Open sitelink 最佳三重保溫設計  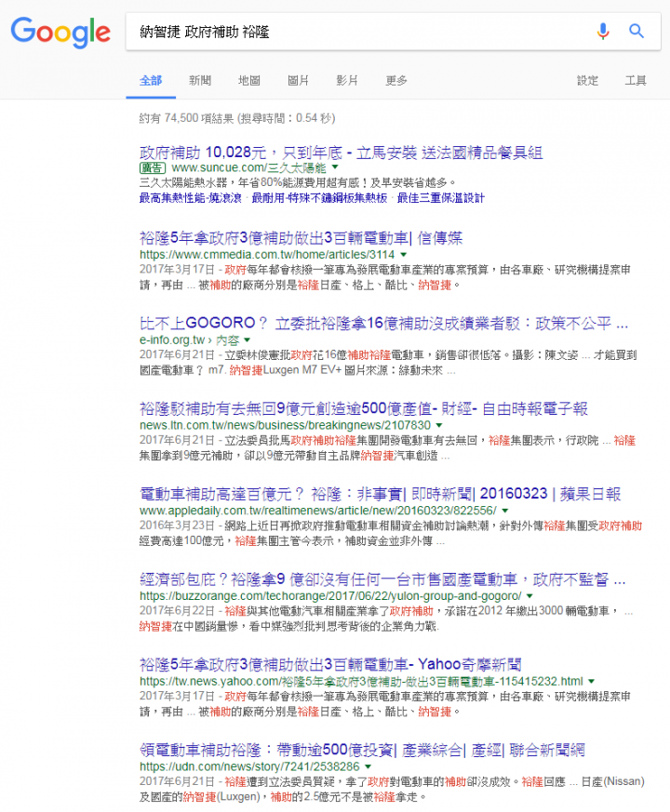440,198
